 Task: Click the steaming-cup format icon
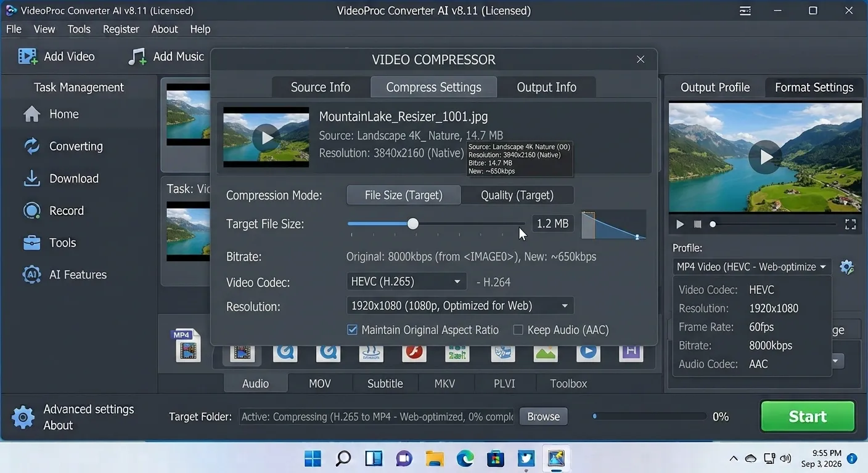[x=371, y=352]
